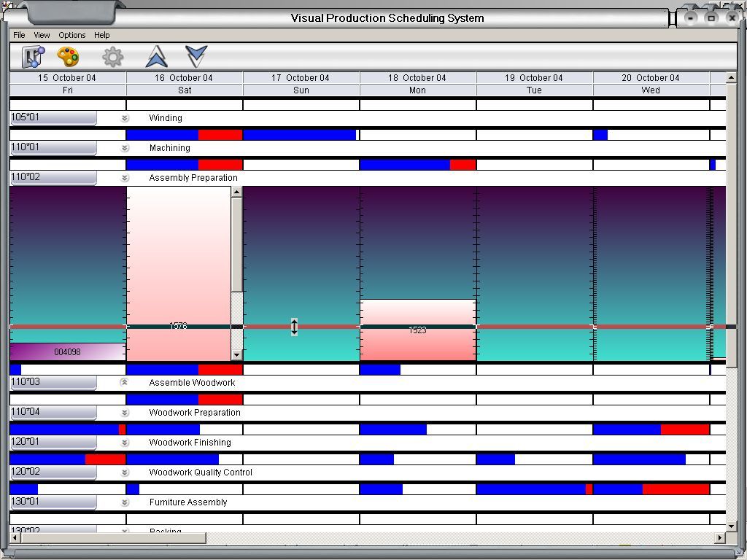This screenshot has width=747, height=560.
Task: Click the horizontal scrollbar thumb at bottom
Action: [109, 538]
